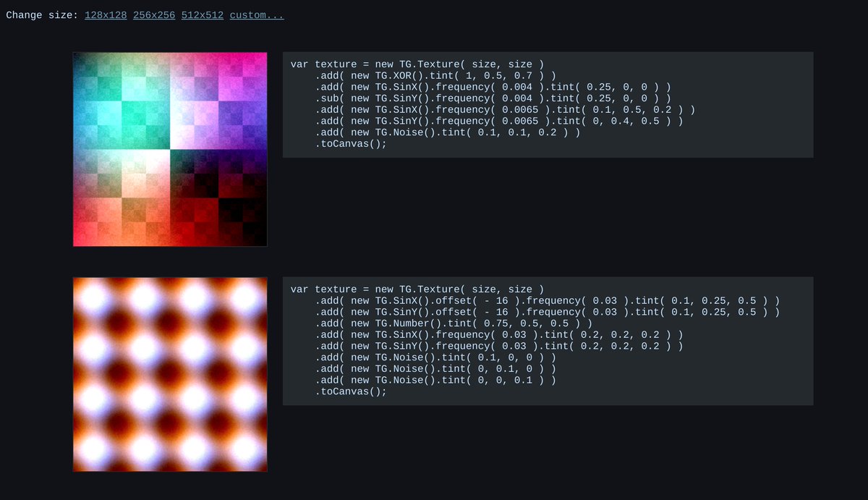868x500 pixels.
Task: Select the 128x128 size link
Action: tap(106, 15)
